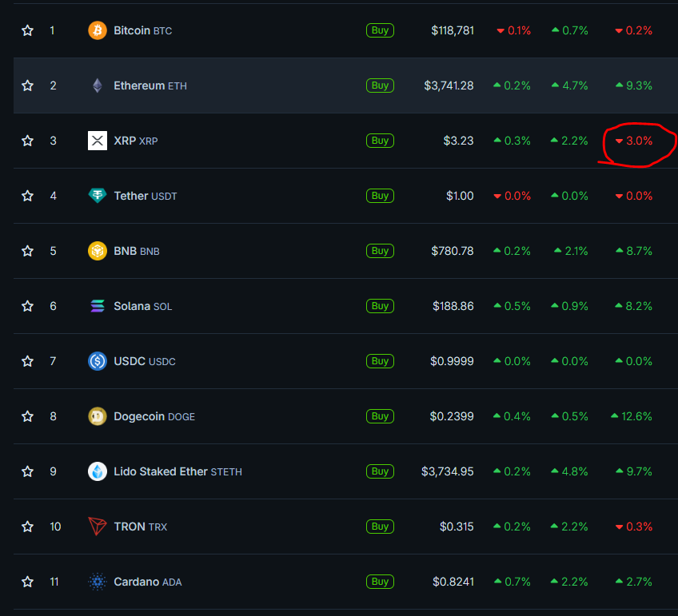Click the XRP price $3.23

point(458,141)
